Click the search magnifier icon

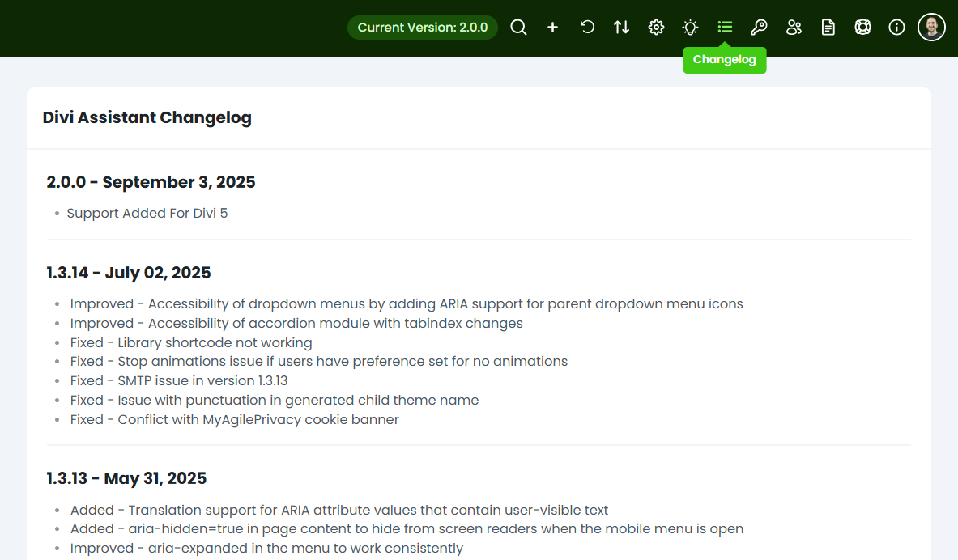point(518,28)
